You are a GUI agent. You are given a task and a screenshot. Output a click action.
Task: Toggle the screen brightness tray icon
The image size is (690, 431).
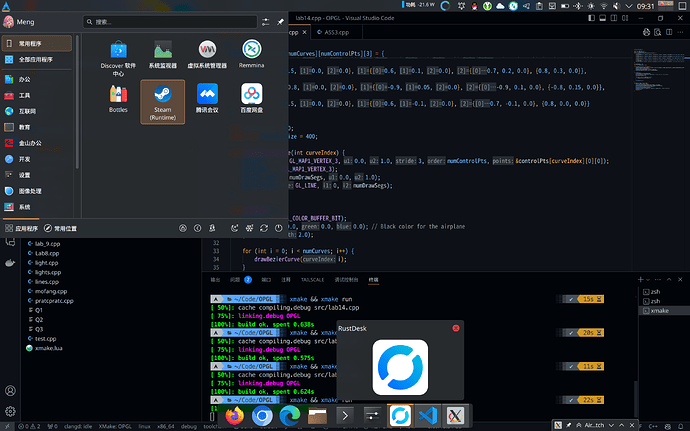[x=591, y=6]
